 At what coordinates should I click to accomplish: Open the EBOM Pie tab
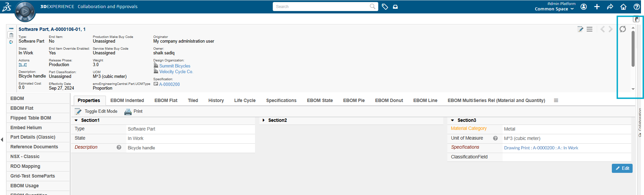(x=354, y=100)
